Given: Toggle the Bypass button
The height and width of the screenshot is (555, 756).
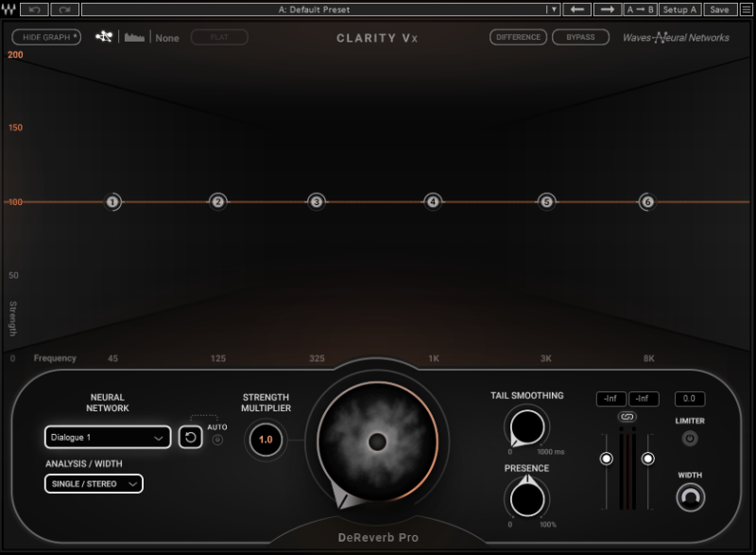Looking at the screenshot, I should (580, 38).
